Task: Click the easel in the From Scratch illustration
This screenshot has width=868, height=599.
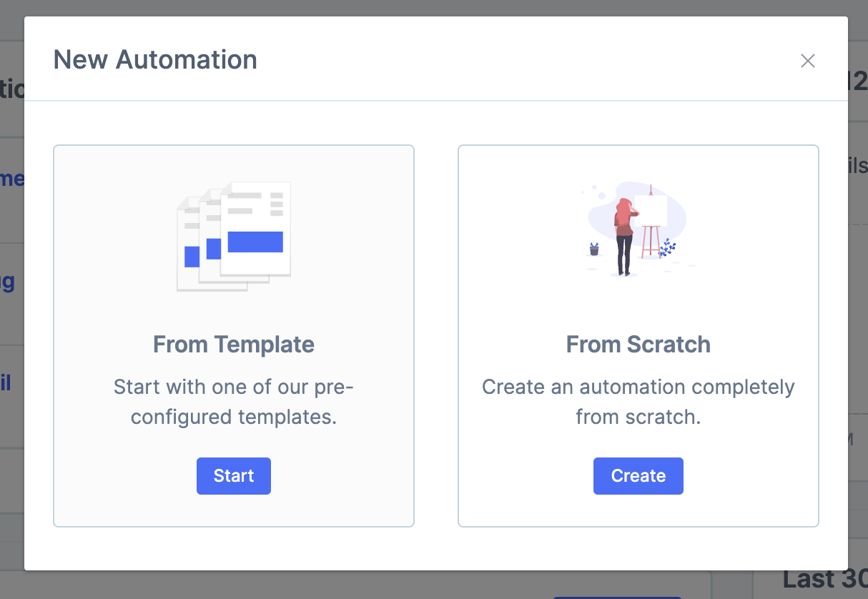Action: (650, 242)
